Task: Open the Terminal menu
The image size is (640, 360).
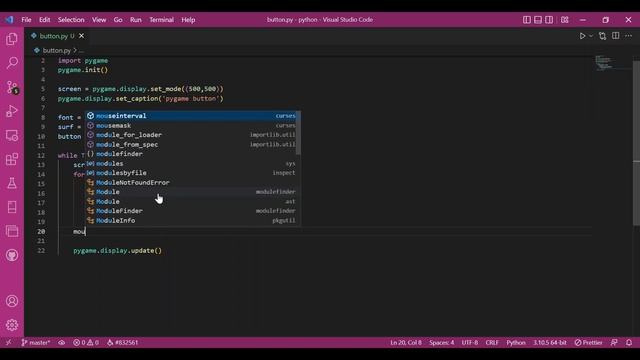Action: pyautogui.click(x=161, y=20)
